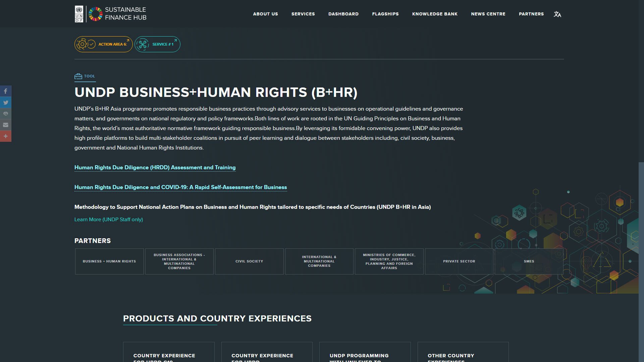The width and height of the screenshot is (644, 362).
Task: Click the Methodology to Support National Action Plans text
Action: coord(253,207)
